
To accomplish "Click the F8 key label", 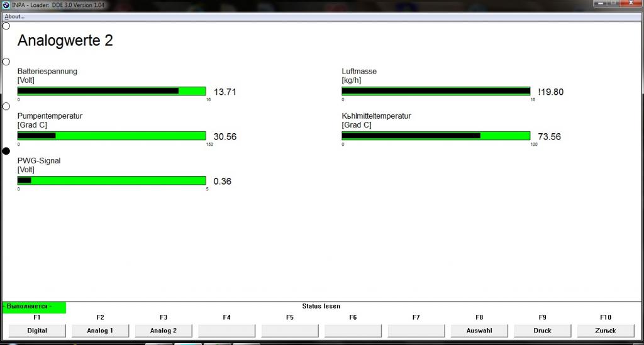I will pyautogui.click(x=479, y=317).
